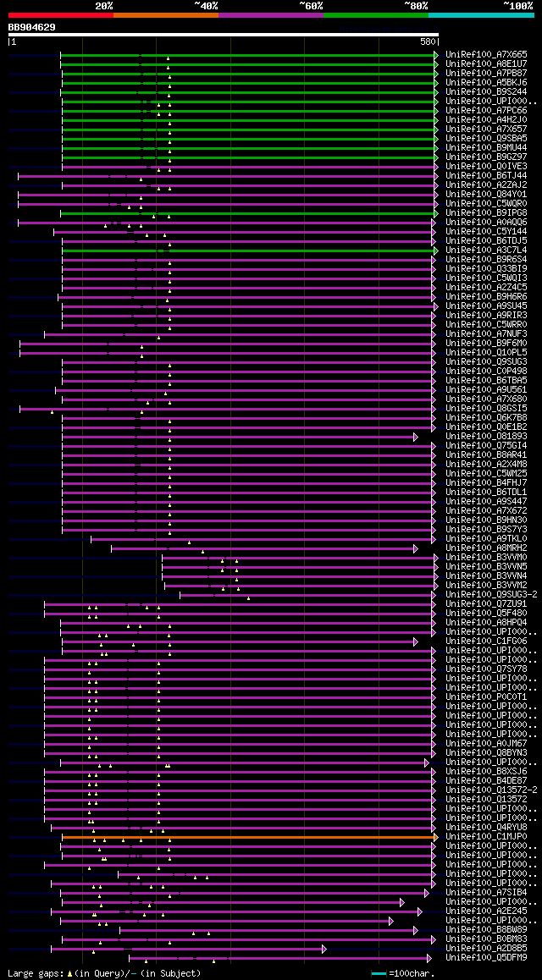Select the UniRef100_A7NUF3 label

click(x=486, y=334)
